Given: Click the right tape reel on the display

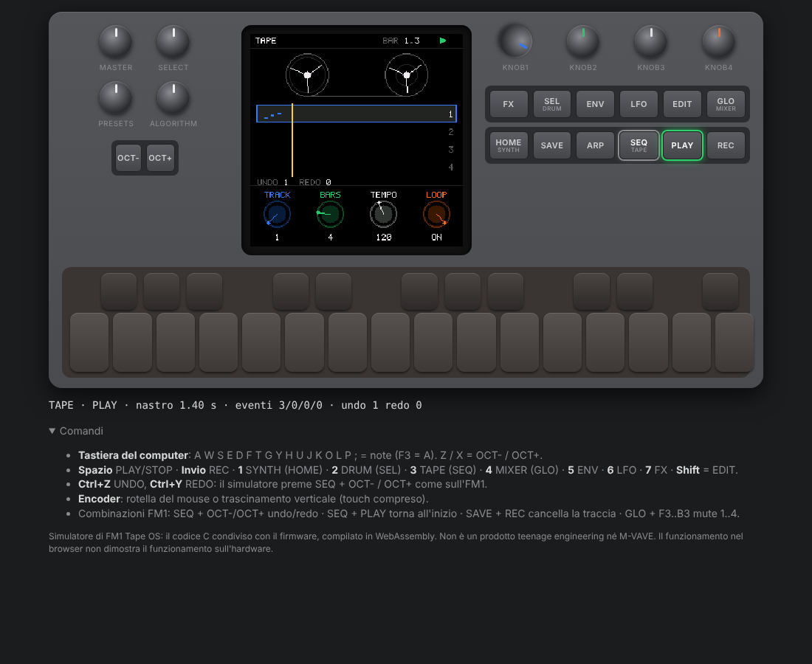Looking at the screenshot, I should (x=407, y=75).
